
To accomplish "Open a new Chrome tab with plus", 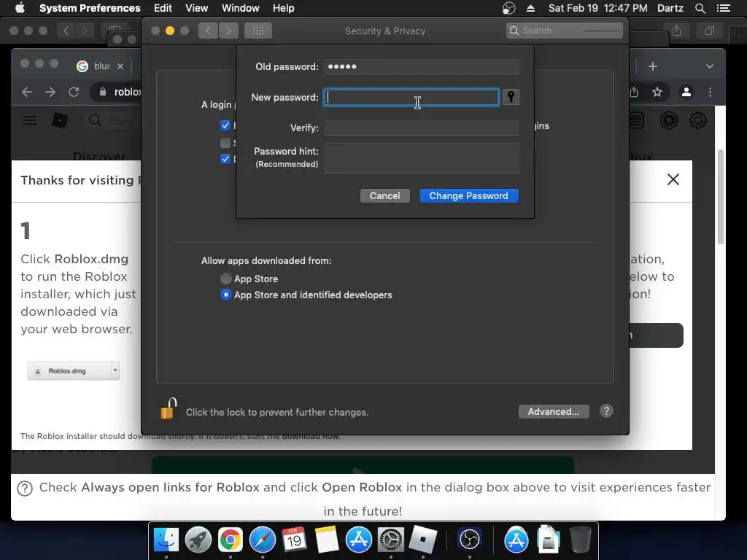I will [x=653, y=66].
